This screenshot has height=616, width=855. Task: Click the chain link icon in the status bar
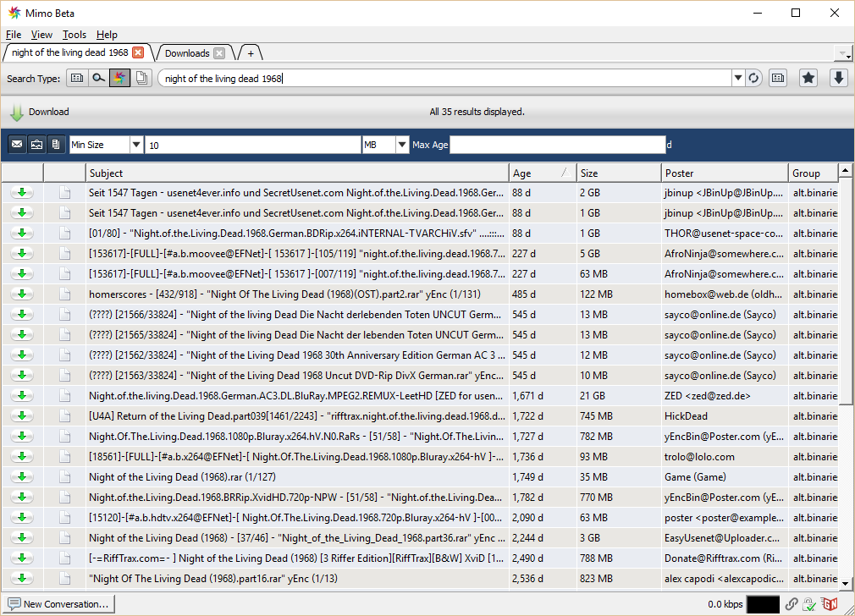click(792, 604)
